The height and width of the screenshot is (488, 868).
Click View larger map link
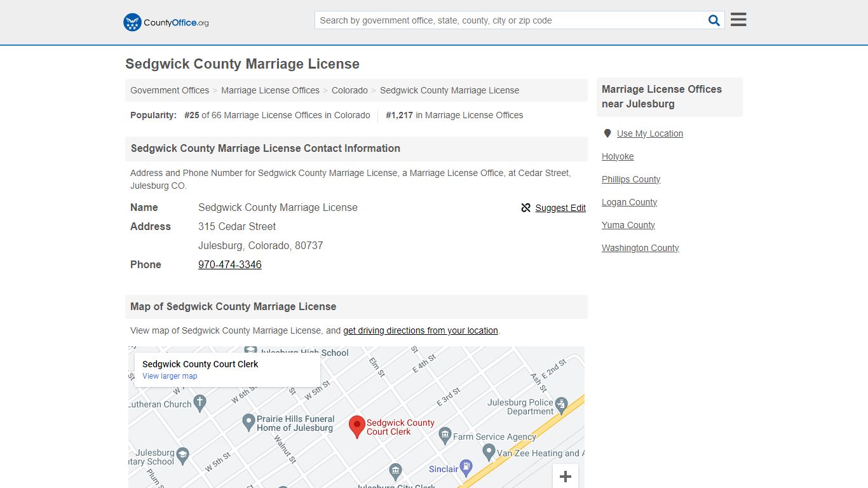pyautogui.click(x=170, y=376)
